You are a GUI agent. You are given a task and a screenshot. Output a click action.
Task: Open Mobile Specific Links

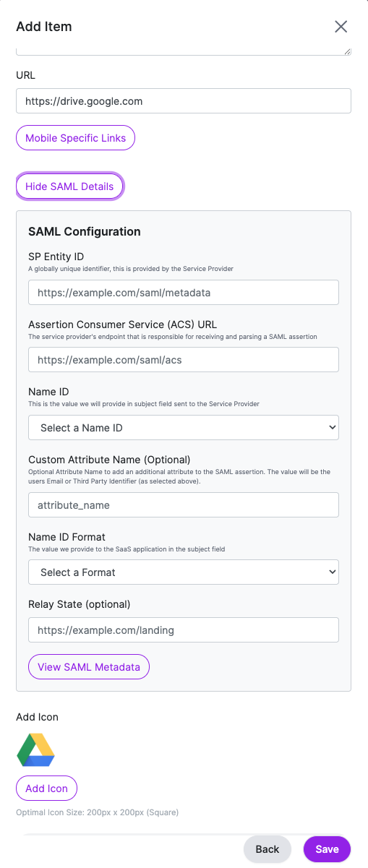coord(75,138)
